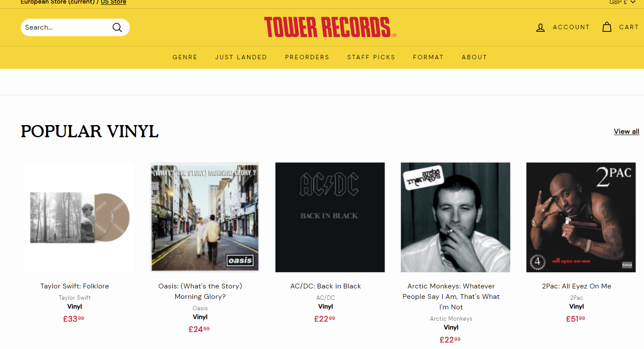Switch to the US Store link
644x349 pixels.
[113, 2]
